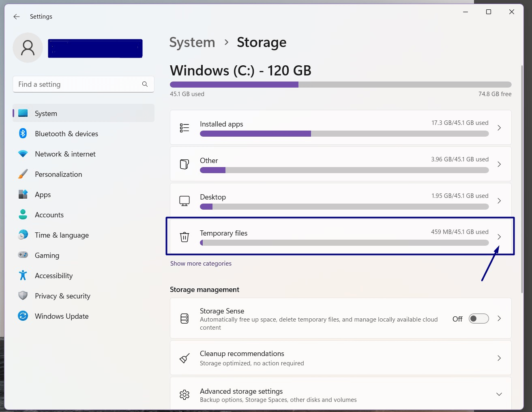Open Accounts settings page
This screenshot has height=412, width=532.
coord(84,215)
